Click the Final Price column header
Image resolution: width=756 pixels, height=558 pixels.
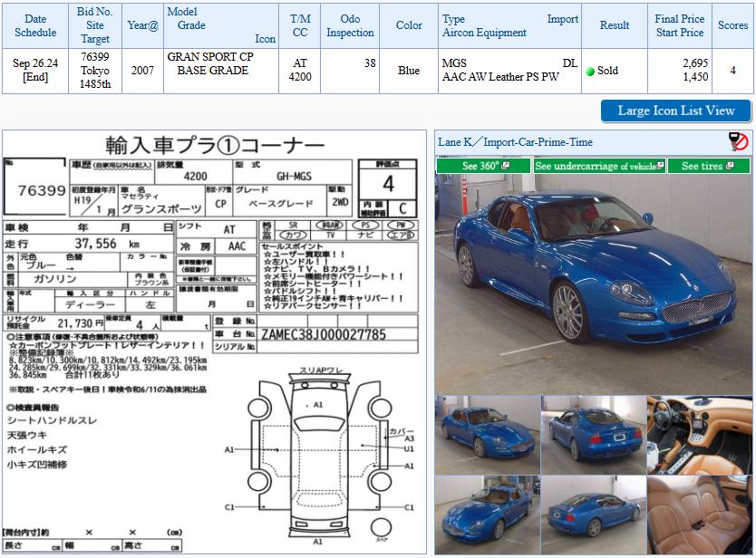click(679, 25)
